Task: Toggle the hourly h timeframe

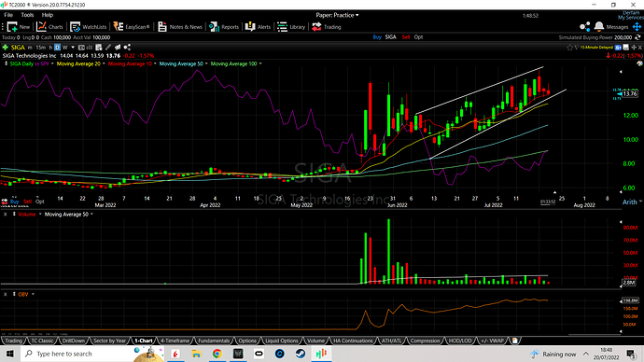Action: pos(50,48)
